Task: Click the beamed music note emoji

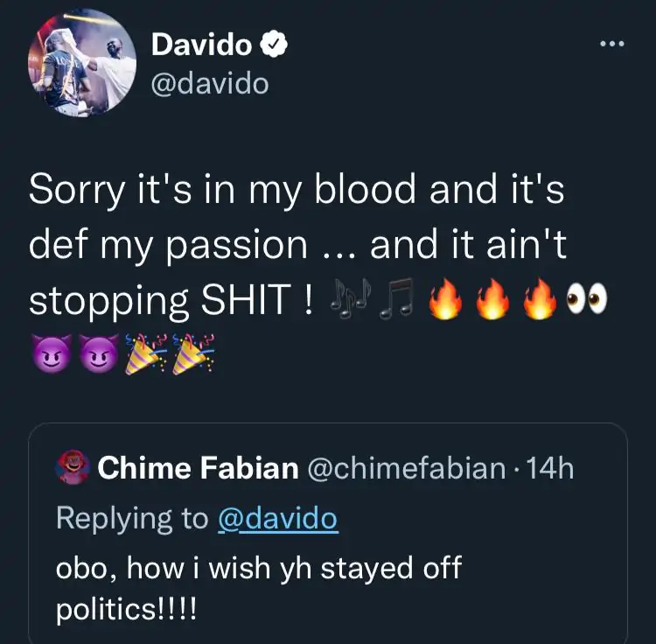Action: coord(396,302)
